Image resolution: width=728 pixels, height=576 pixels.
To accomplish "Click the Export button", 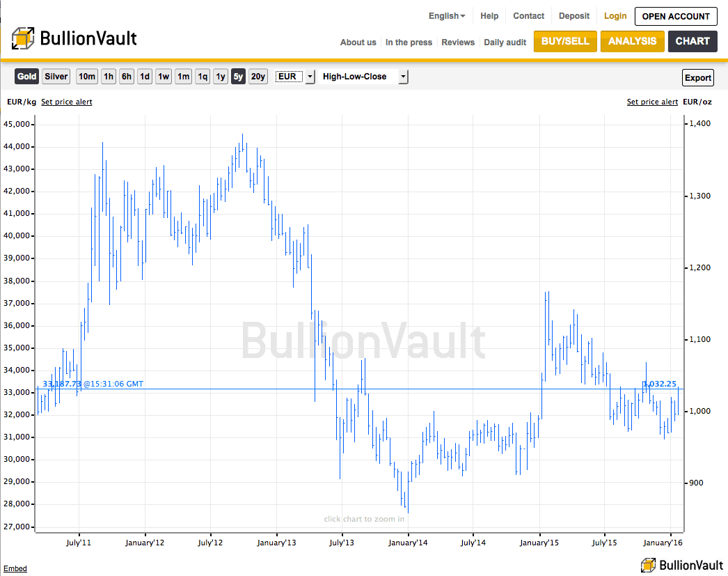I will coord(698,77).
